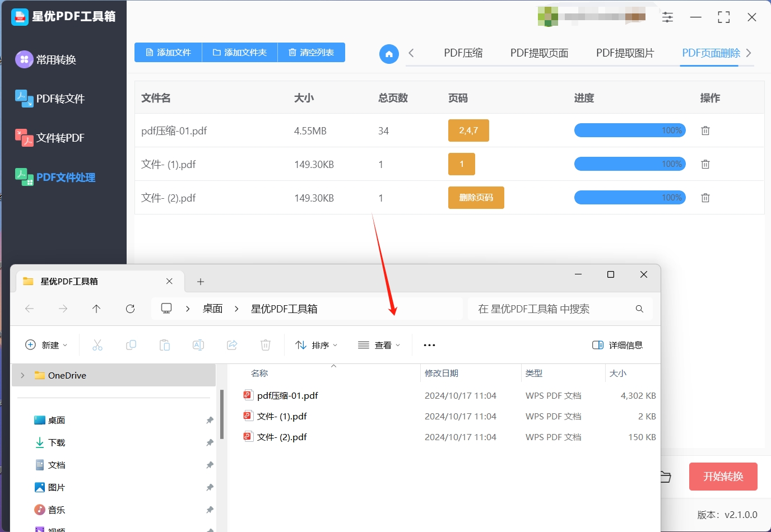
Task: Click progress bar of pdf压缩-01.pdf
Action: (630, 130)
